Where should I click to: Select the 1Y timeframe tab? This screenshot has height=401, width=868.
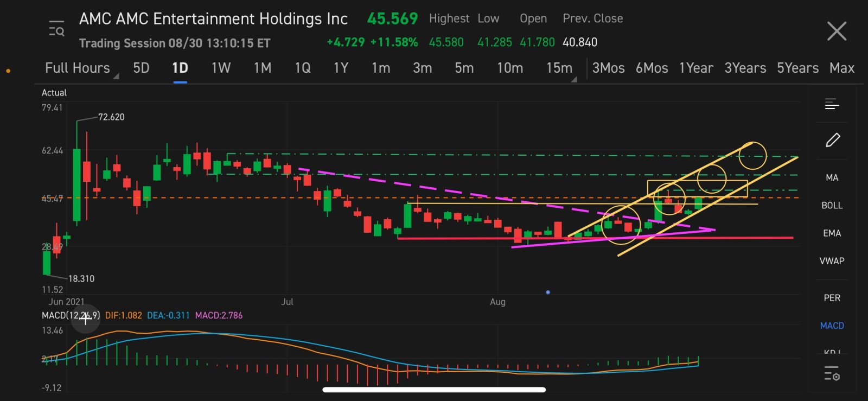341,68
